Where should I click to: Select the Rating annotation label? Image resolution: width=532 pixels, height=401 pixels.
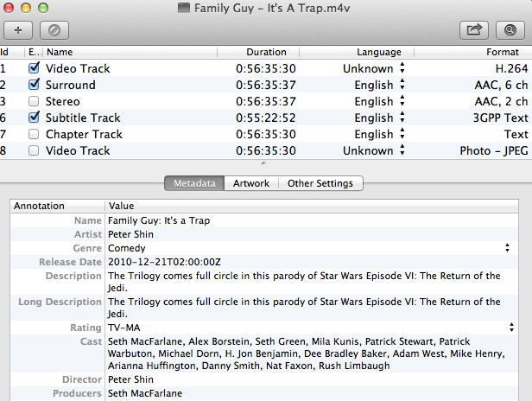click(x=85, y=328)
